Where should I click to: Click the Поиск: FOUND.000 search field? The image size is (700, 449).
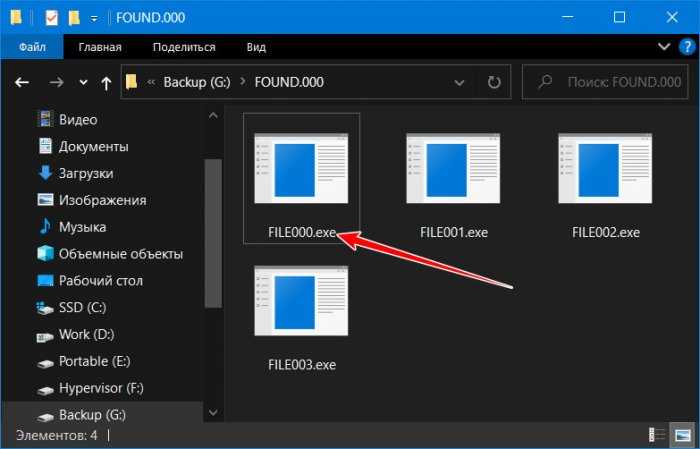(605, 82)
